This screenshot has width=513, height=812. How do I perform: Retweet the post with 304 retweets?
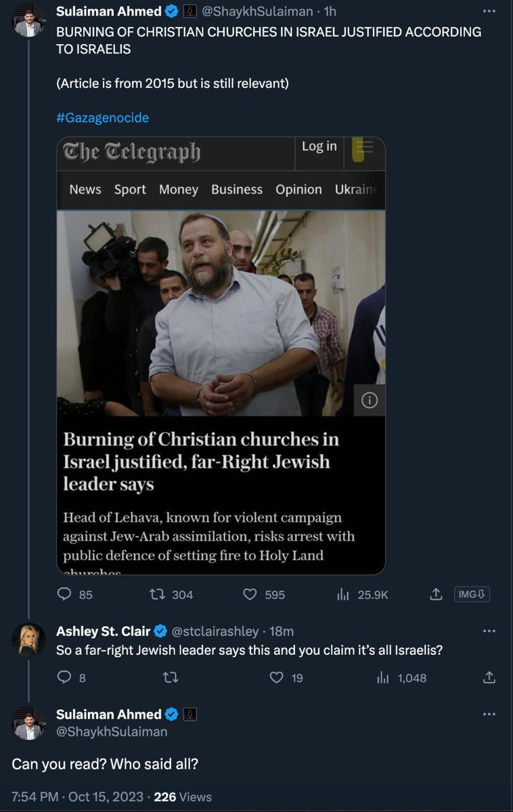click(157, 595)
